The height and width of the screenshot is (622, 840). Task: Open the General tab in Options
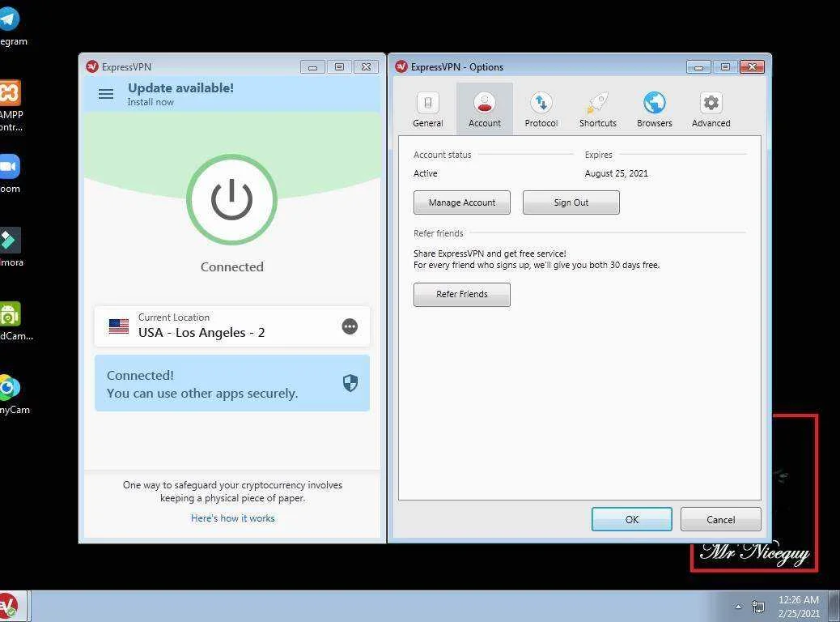(x=428, y=109)
